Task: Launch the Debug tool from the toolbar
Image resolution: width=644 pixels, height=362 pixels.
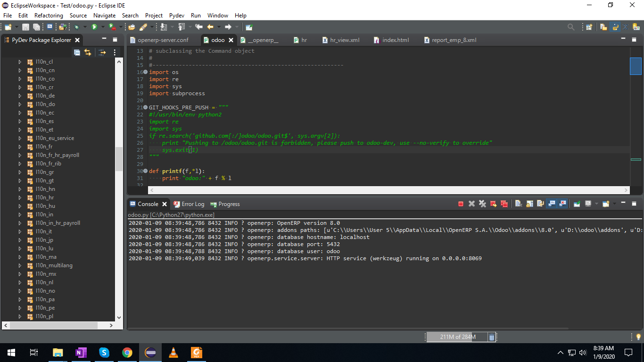Action: [76, 27]
